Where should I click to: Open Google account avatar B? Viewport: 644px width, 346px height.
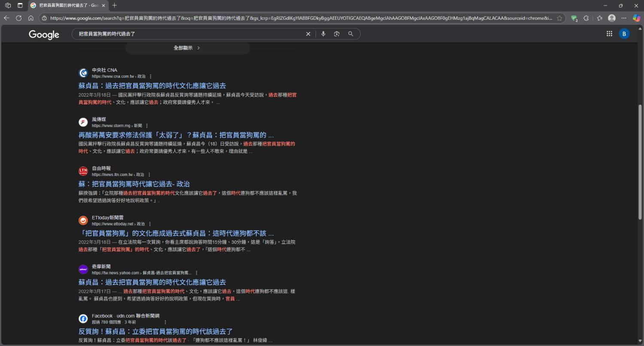[624, 34]
